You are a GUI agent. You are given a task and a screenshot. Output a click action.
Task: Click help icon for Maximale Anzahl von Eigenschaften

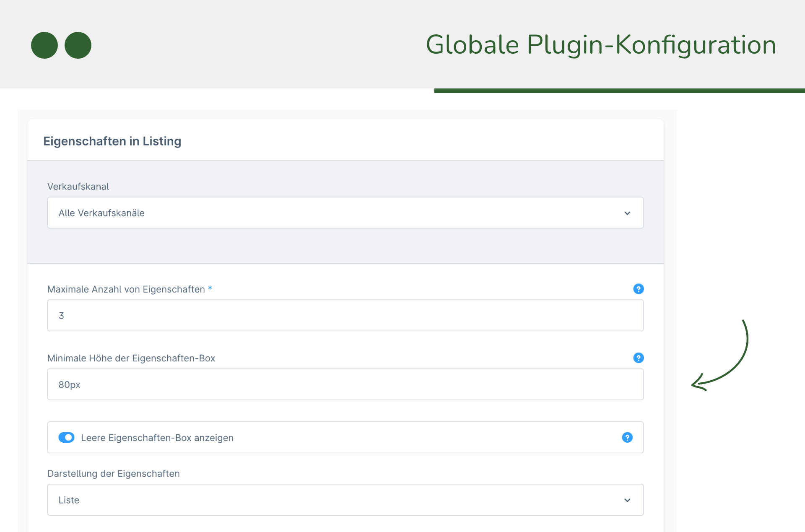638,289
